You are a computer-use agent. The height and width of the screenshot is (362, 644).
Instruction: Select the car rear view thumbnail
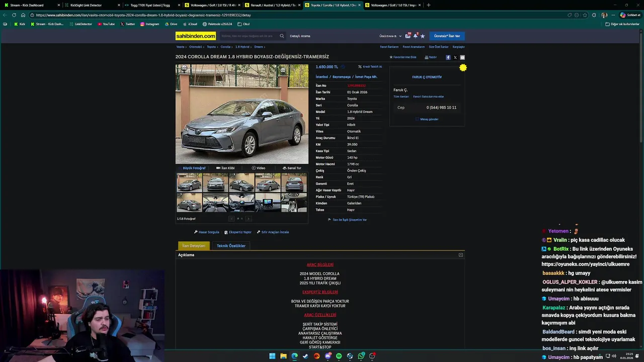(294, 183)
